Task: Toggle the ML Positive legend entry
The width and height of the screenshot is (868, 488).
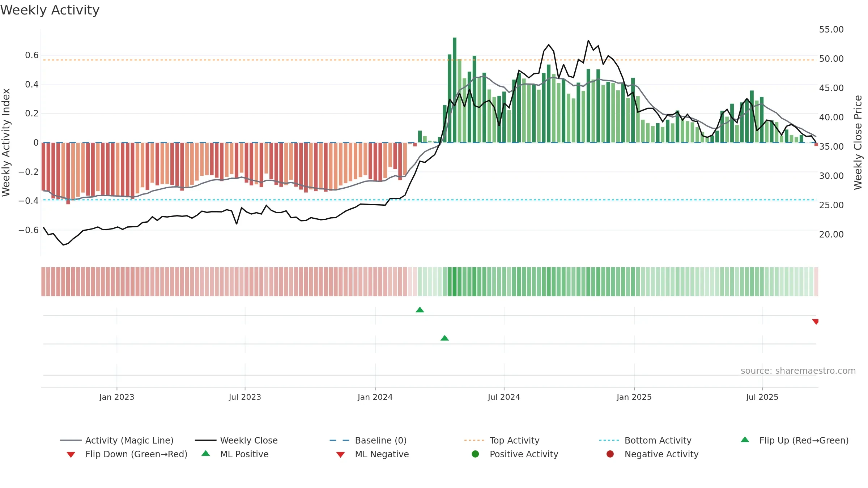Action: (235, 454)
